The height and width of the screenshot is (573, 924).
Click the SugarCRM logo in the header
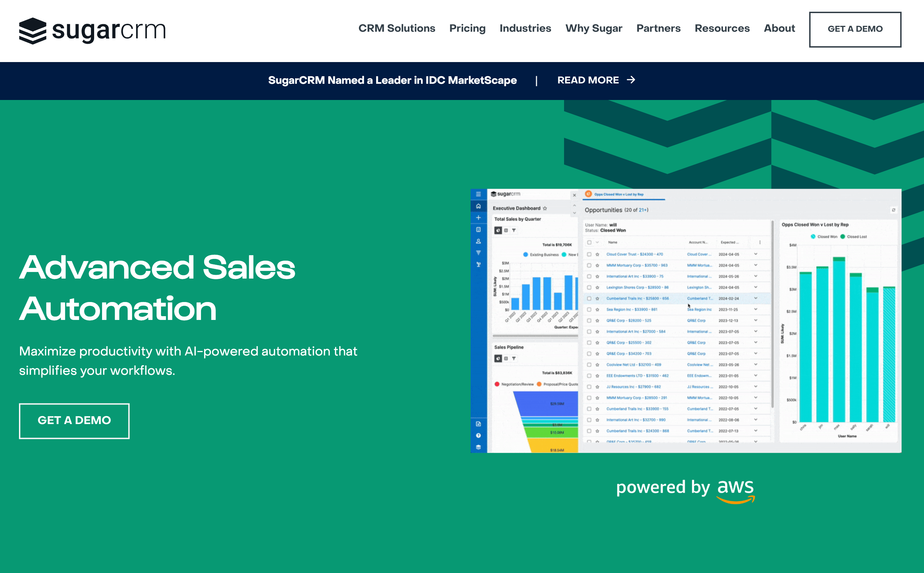(x=92, y=30)
